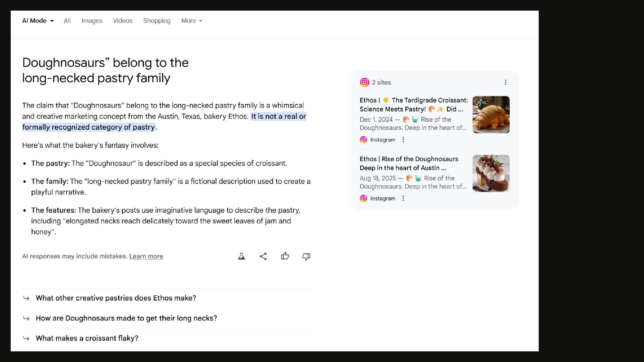
Task: Click the chocolate dessert thumbnail image
Action: 491,173
